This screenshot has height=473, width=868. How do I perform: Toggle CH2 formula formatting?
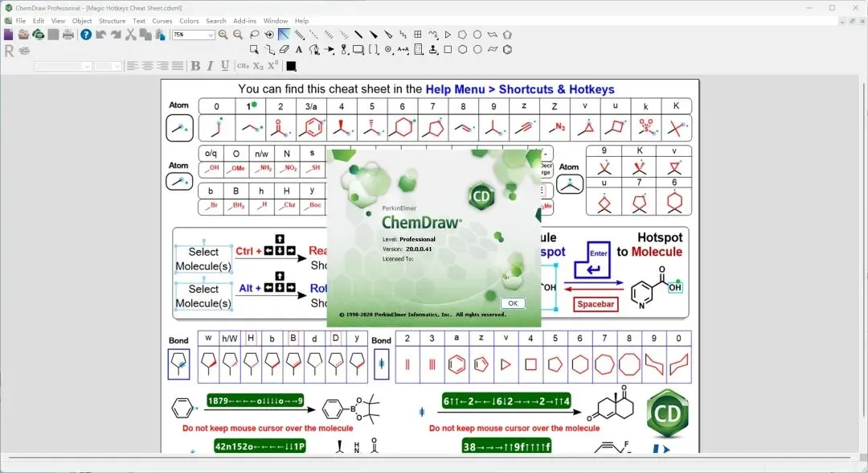pyautogui.click(x=243, y=66)
